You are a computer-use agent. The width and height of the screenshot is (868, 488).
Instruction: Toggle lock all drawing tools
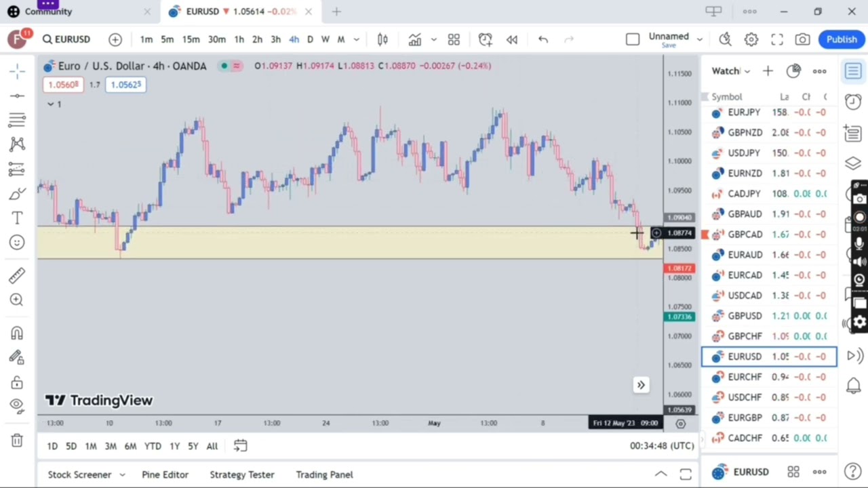tap(18, 382)
